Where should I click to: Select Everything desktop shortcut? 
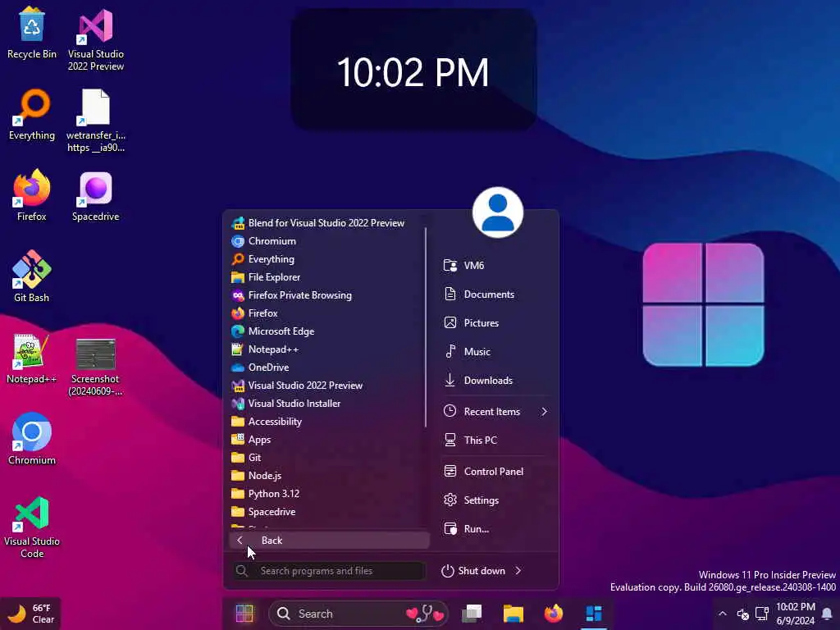32,115
